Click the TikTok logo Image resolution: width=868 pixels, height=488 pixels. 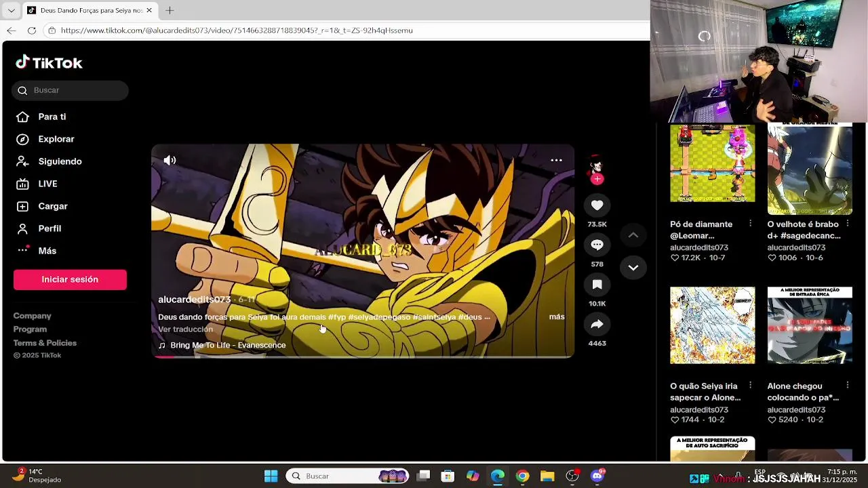(49, 62)
